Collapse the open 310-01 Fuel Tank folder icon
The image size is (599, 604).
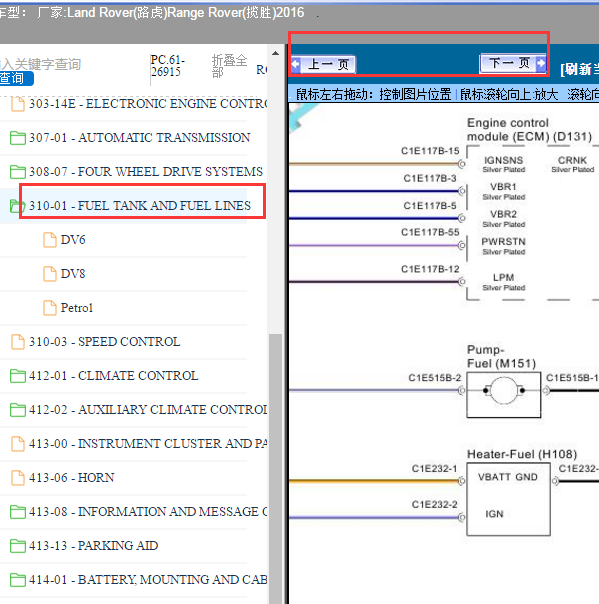(17, 206)
